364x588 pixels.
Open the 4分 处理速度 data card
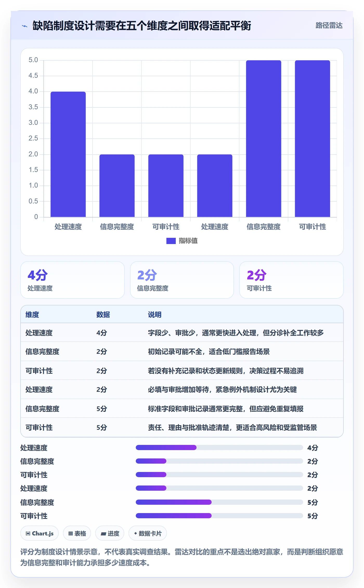pyautogui.click(x=73, y=280)
